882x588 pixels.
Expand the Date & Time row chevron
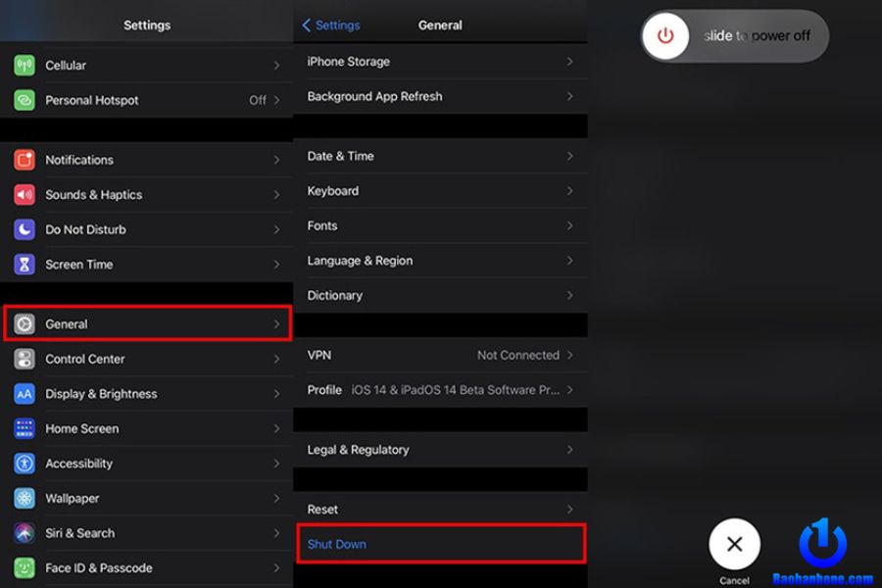click(x=569, y=156)
